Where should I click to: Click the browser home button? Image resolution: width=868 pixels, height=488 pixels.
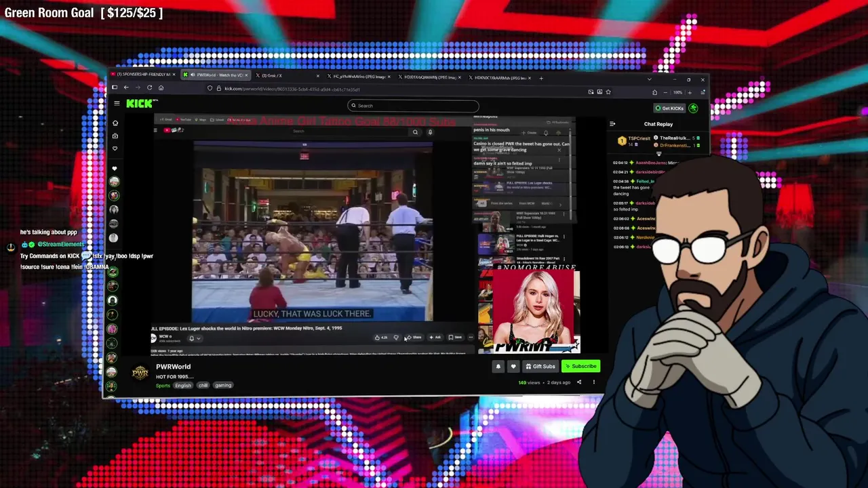(x=161, y=87)
